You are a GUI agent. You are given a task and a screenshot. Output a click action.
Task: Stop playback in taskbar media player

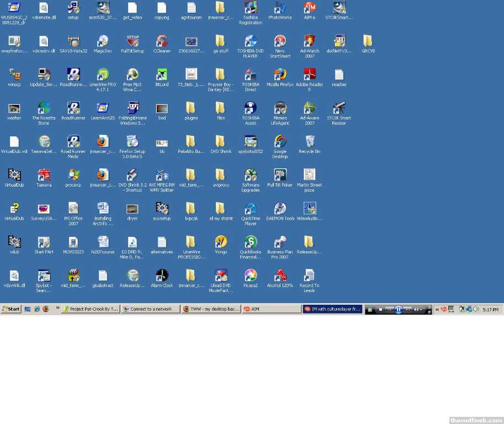pos(380,310)
